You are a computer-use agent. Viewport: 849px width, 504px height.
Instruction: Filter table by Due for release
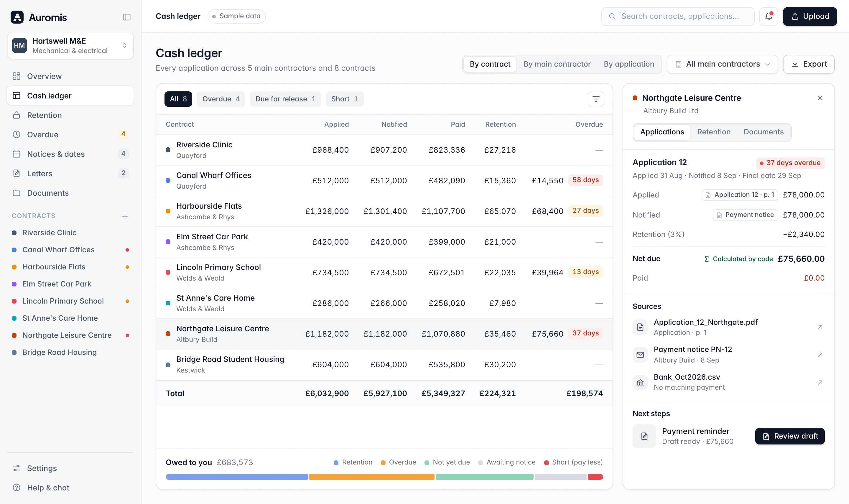[285, 99]
